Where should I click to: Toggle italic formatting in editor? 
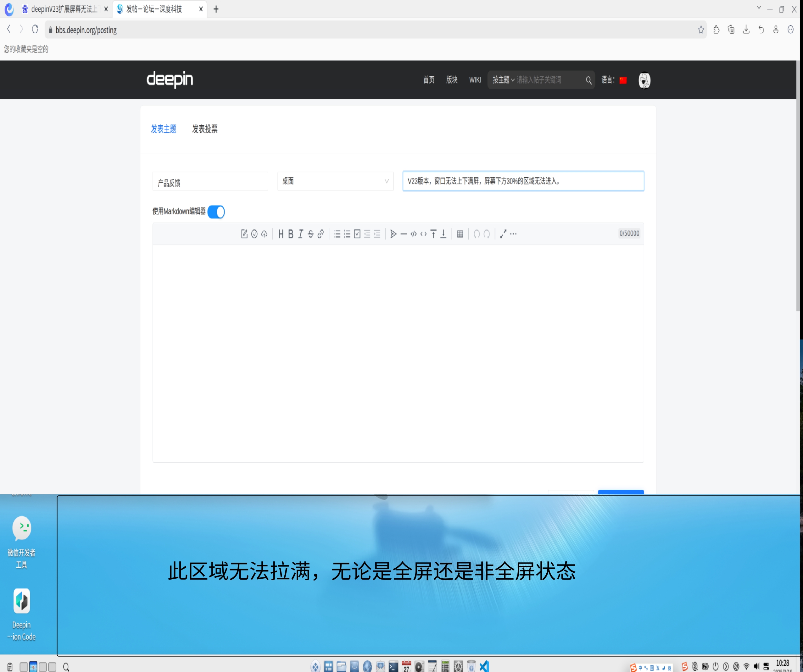(x=301, y=234)
